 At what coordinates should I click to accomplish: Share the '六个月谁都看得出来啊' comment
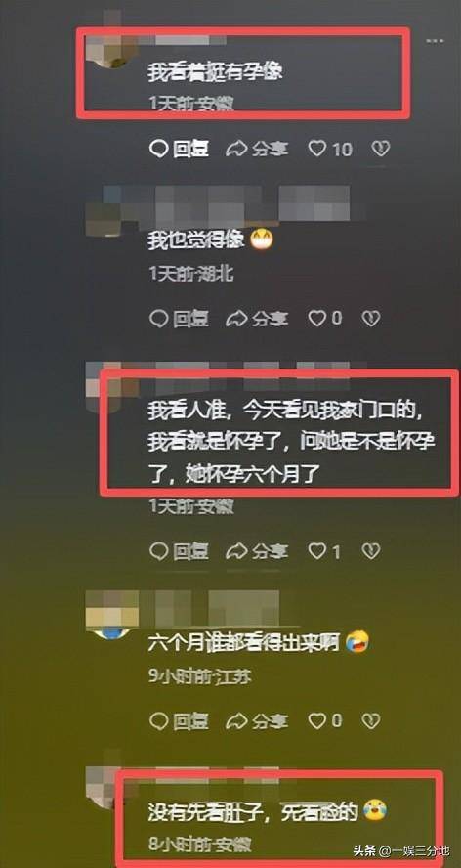(257, 720)
